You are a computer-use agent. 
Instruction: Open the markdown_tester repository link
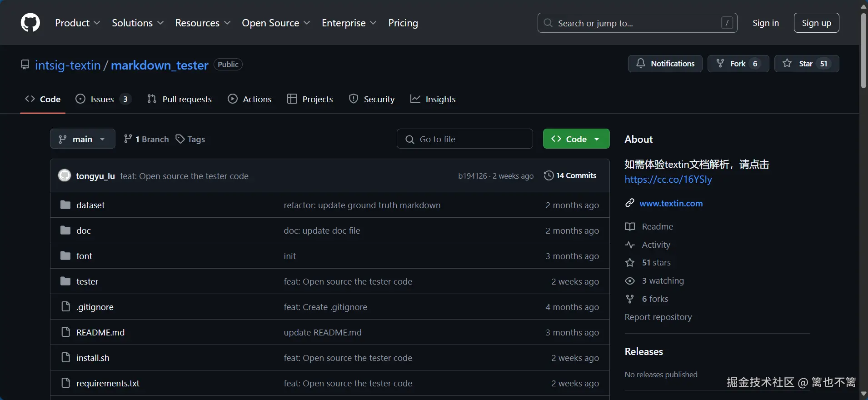tap(160, 65)
